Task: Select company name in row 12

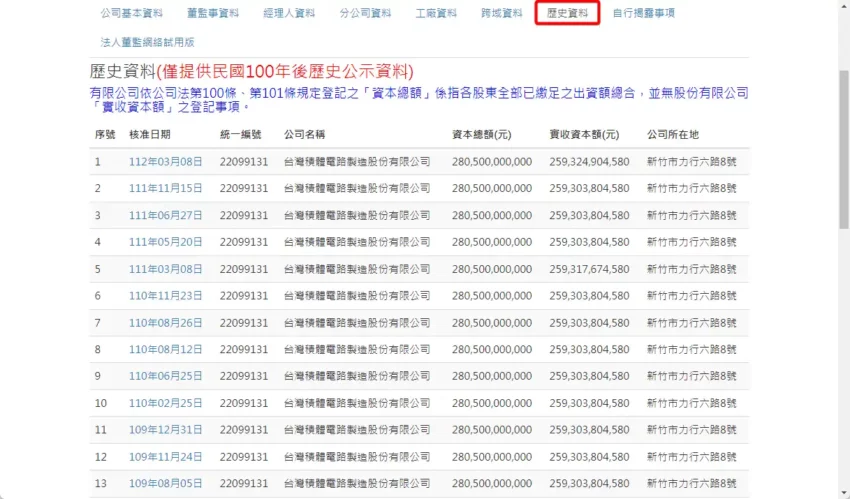Action: 357,456
